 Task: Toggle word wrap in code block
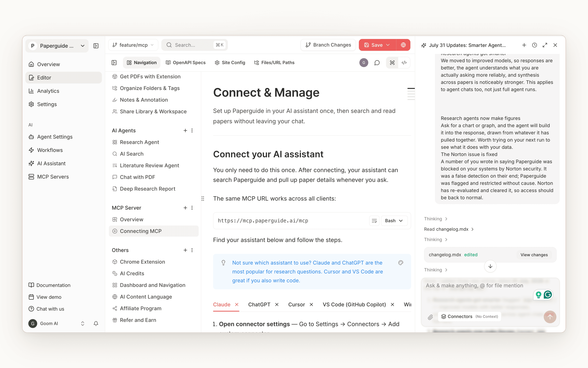pos(374,221)
